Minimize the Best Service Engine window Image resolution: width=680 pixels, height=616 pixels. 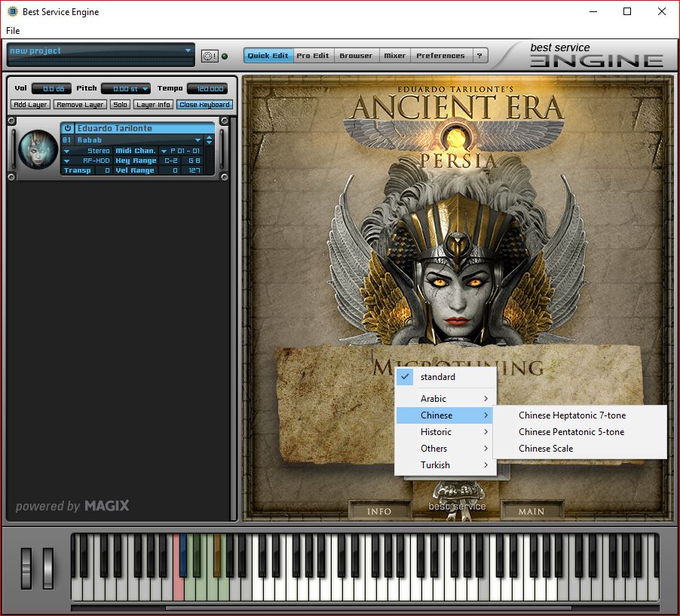pos(593,12)
